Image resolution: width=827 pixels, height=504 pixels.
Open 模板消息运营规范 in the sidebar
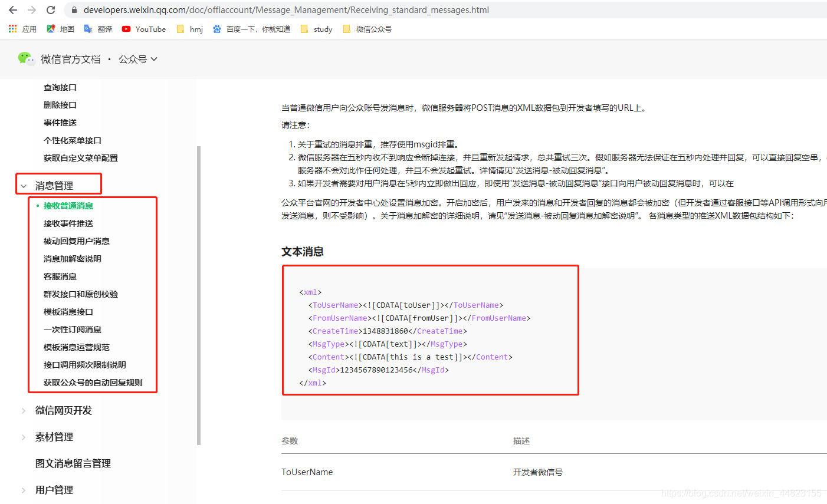(x=77, y=347)
